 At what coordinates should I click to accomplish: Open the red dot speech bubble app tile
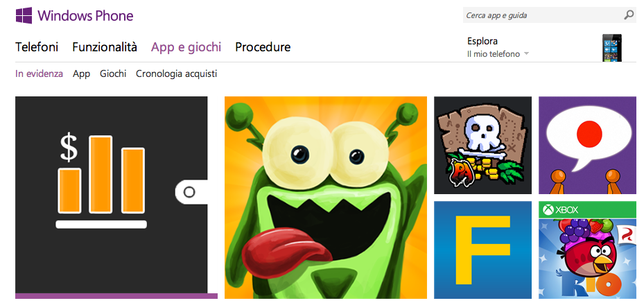click(x=587, y=146)
